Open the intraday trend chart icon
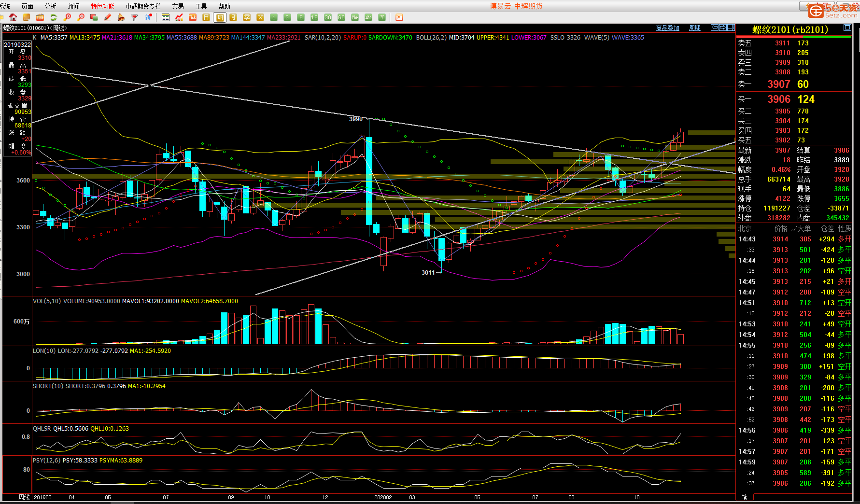 [x=179, y=17]
